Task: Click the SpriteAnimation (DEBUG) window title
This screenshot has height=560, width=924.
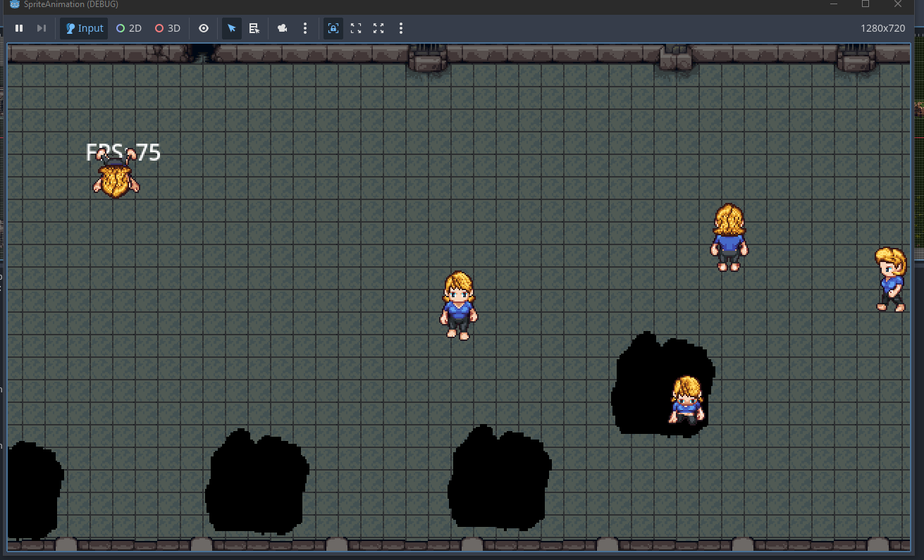Action: pos(71,4)
